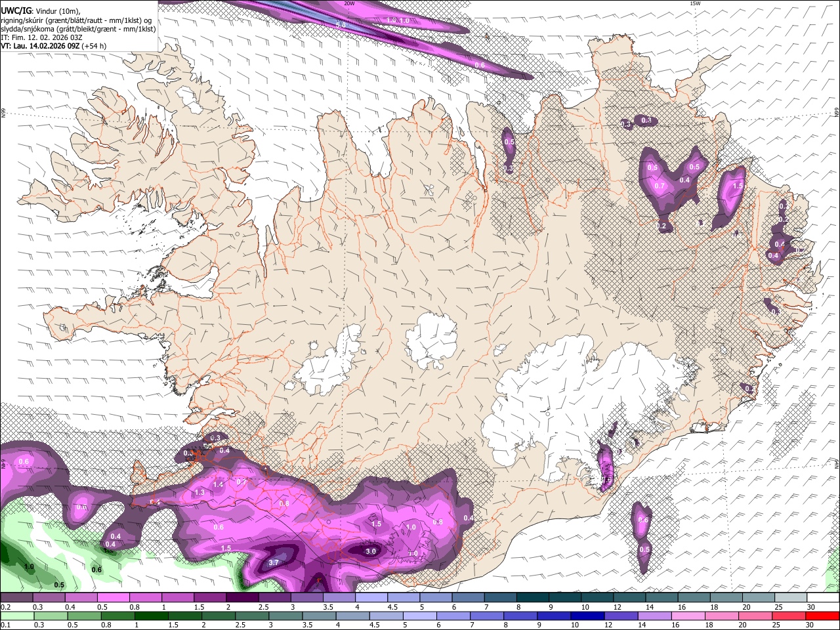Click the '3.7' precipitation label on the map
840x630 pixels.
click(x=274, y=562)
